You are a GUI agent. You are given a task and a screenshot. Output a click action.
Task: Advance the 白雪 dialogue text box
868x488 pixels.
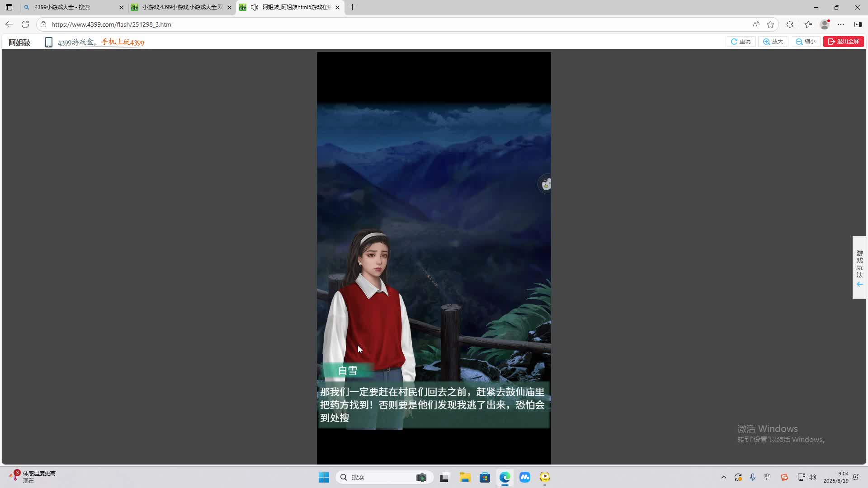click(433, 405)
